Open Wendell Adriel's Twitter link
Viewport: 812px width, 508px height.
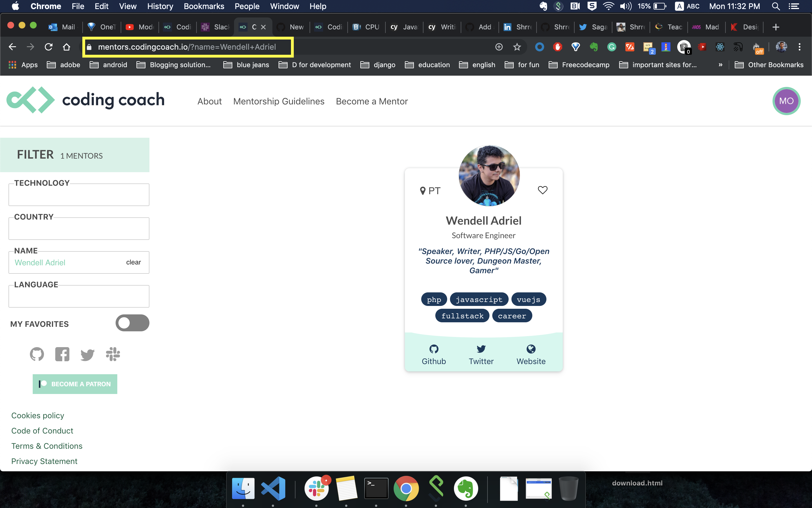click(481, 355)
